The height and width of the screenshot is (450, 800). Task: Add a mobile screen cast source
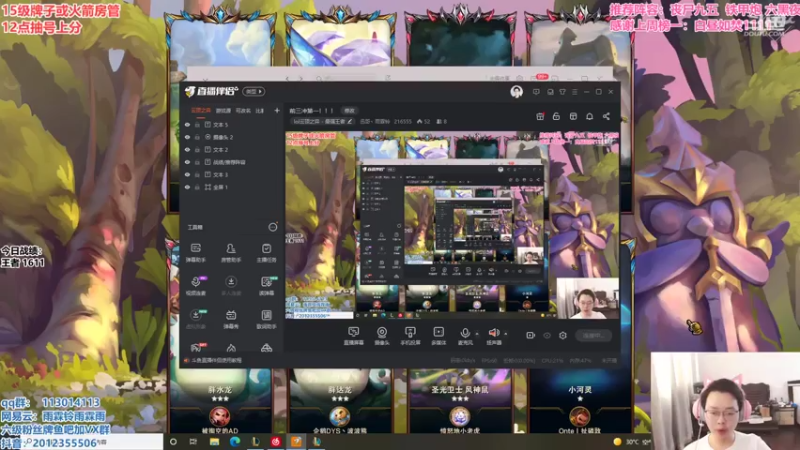(x=410, y=336)
